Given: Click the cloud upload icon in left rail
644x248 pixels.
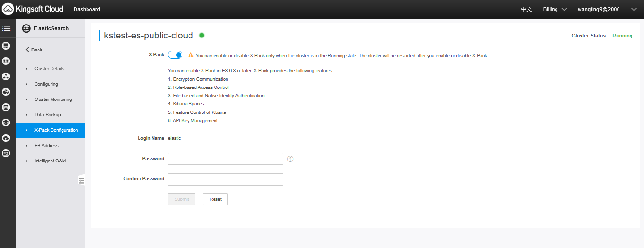Looking at the screenshot, I should (6, 138).
